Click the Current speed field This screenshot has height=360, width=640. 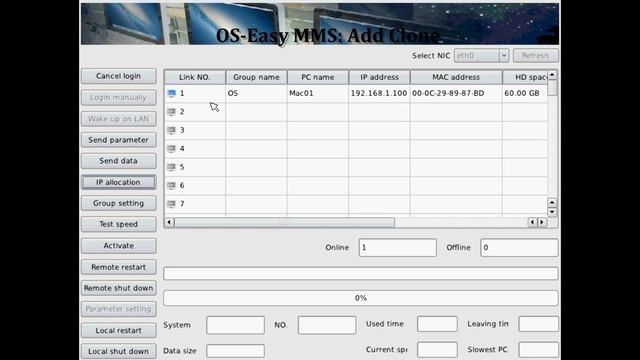click(x=437, y=350)
